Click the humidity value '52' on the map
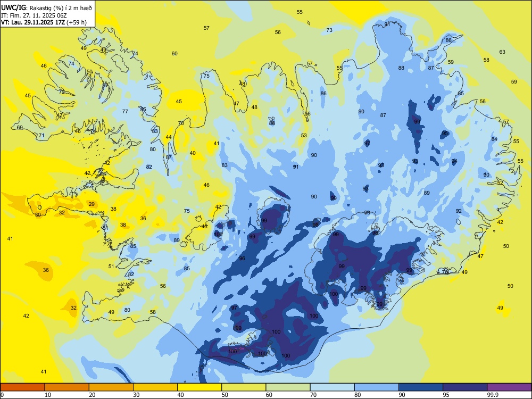This screenshot has width=532, height=399. coord(500,183)
